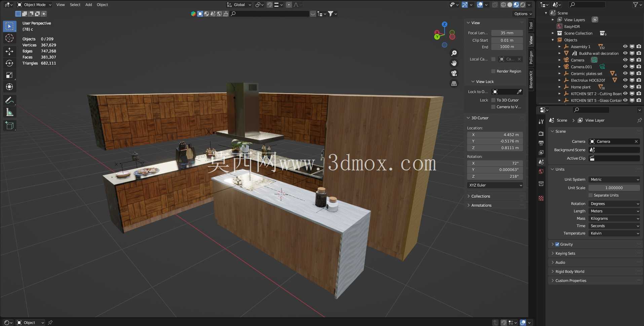Activate the Add Cube tool
This screenshot has height=326, width=644.
[x=9, y=126]
